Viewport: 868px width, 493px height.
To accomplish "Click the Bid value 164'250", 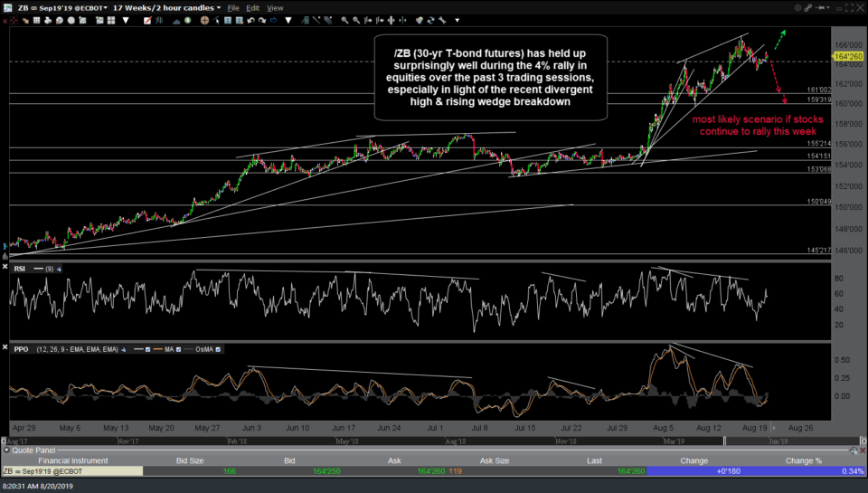I will [326, 471].
